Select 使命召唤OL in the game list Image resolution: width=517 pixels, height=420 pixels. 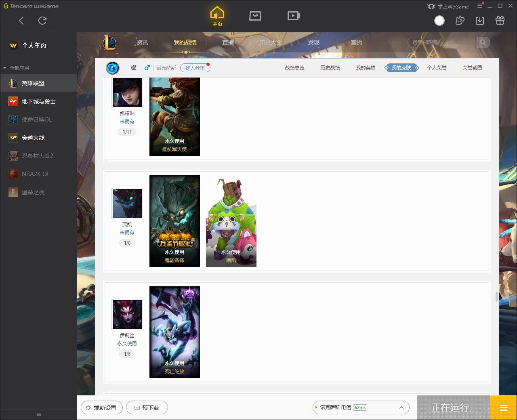pos(38,120)
